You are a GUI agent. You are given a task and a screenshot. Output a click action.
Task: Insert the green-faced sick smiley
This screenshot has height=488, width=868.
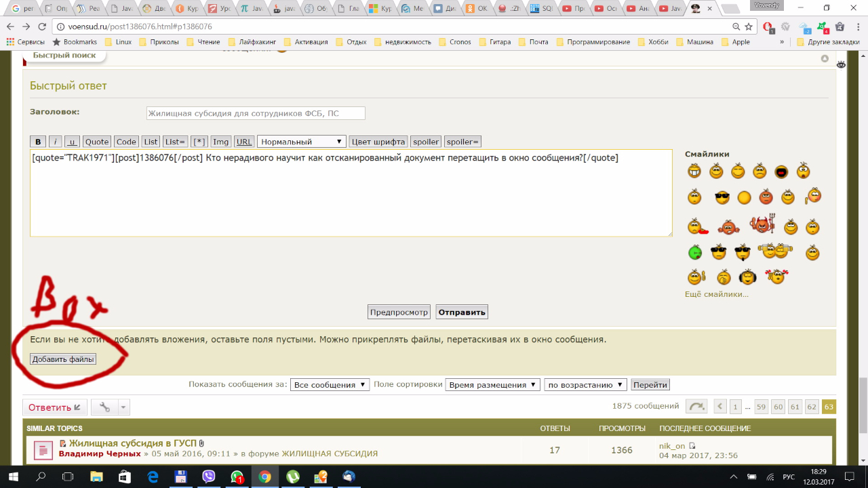point(695,253)
